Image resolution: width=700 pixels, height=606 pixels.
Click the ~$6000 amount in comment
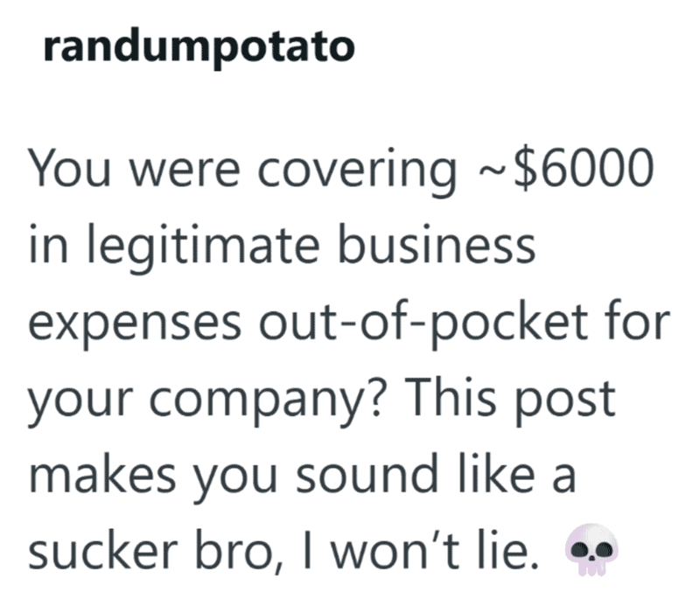pyautogui.click(x=565, y=169)
